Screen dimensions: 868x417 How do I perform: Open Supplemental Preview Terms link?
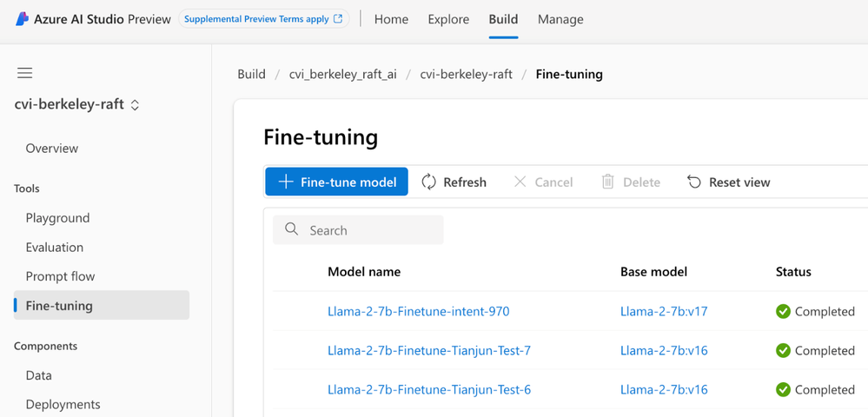[263, 19]
